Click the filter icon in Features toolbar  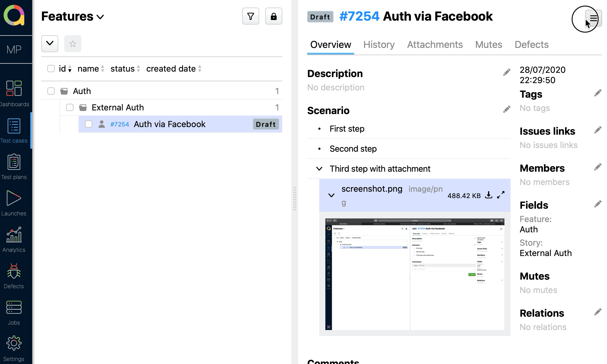coord(251,16)
